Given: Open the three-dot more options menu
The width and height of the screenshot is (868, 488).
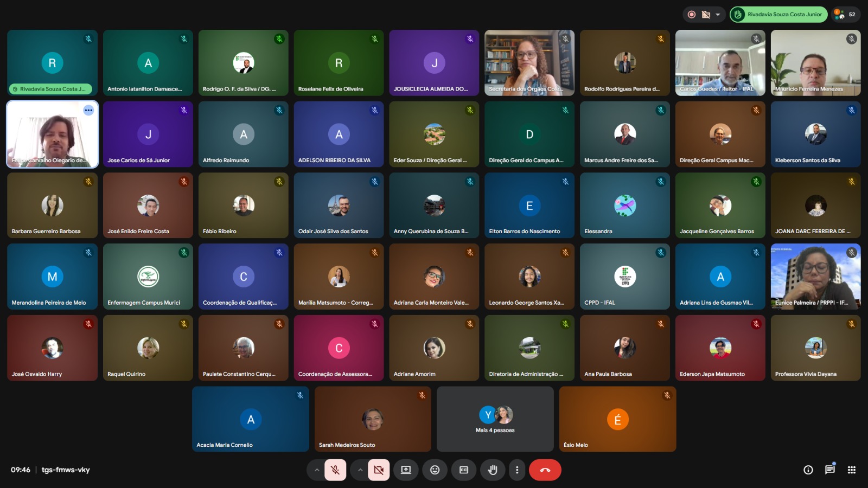Looking at the screenshot, I should tap(517, 470).
